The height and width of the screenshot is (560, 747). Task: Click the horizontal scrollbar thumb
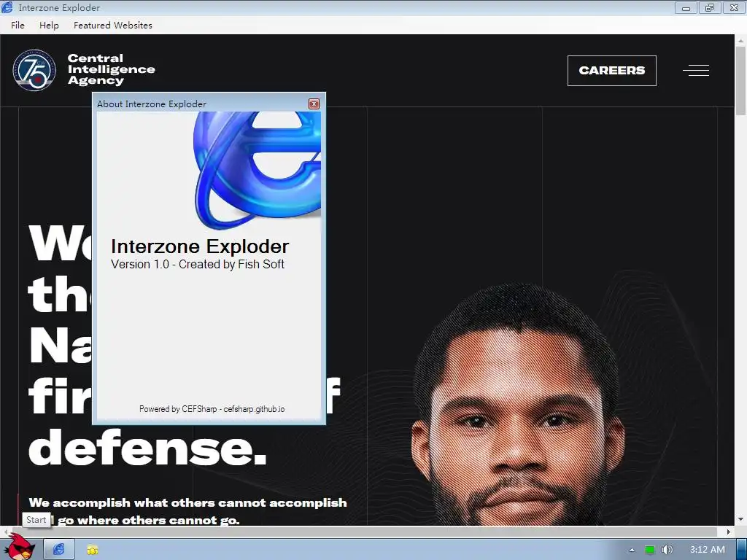point(363,532)
